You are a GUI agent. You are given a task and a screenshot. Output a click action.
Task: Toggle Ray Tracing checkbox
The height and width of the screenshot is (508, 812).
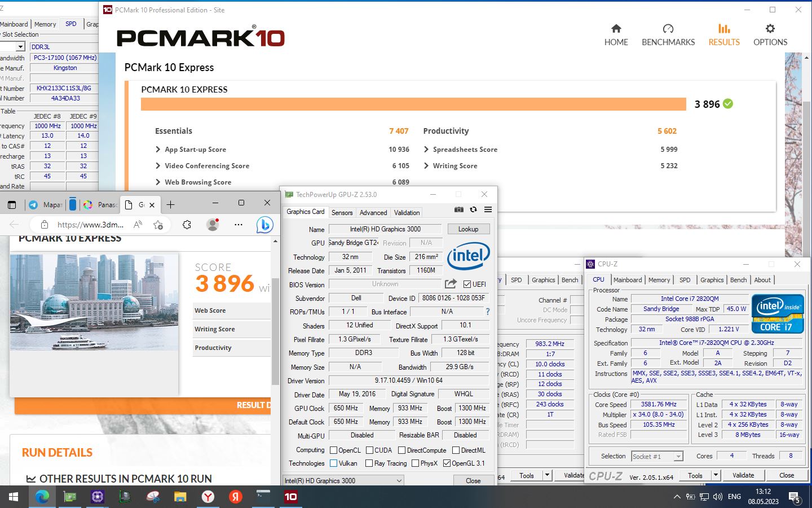pos(369,463)
